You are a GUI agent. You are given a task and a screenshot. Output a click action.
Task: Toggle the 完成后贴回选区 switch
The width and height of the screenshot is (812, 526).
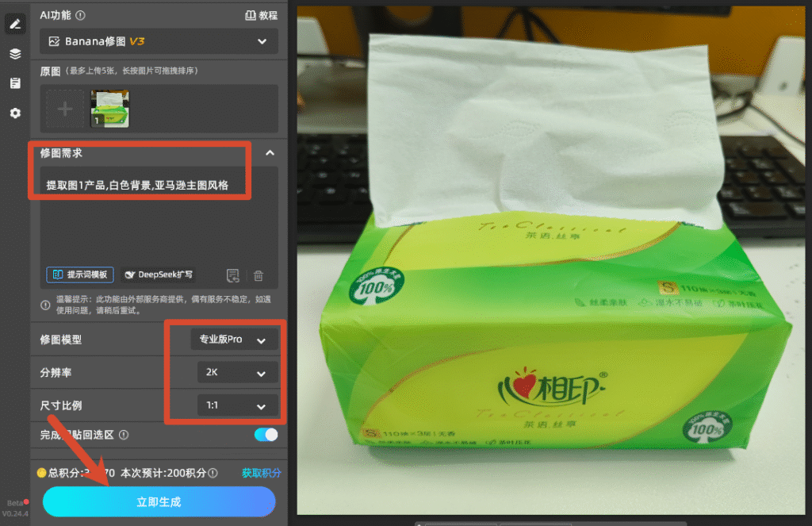point(266,435)
